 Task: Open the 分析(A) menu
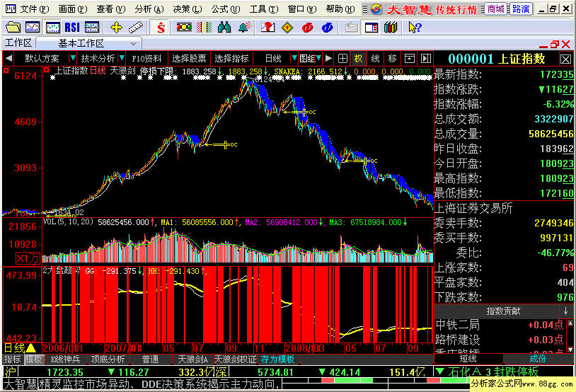149,8
